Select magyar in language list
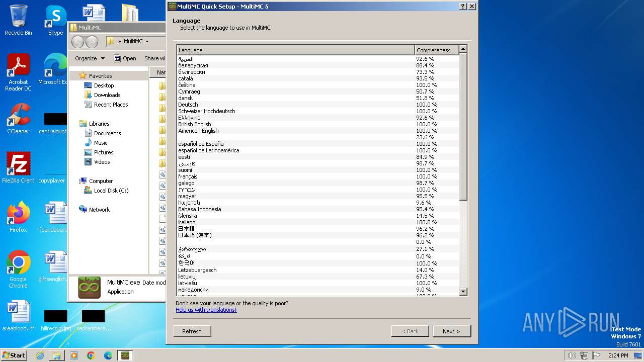The width and height of the screenshot is (644, 362). coord(318,196)
